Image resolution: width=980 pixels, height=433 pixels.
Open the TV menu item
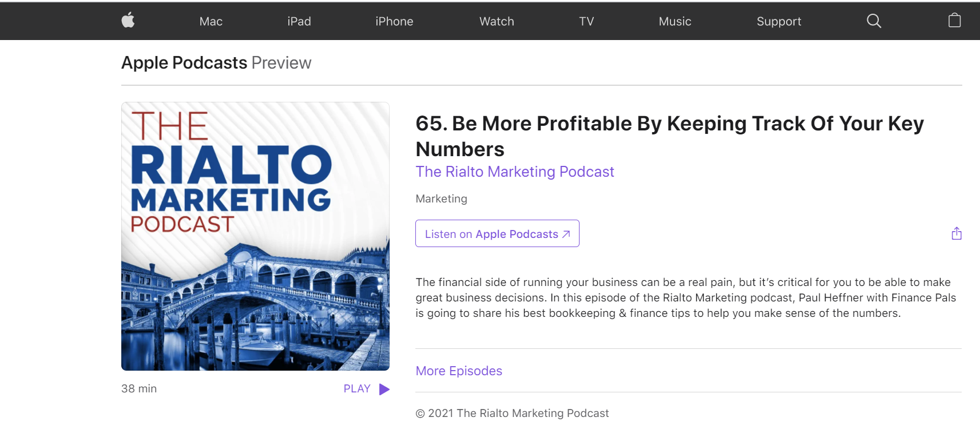pyautogui.click(x=586, y=21)
